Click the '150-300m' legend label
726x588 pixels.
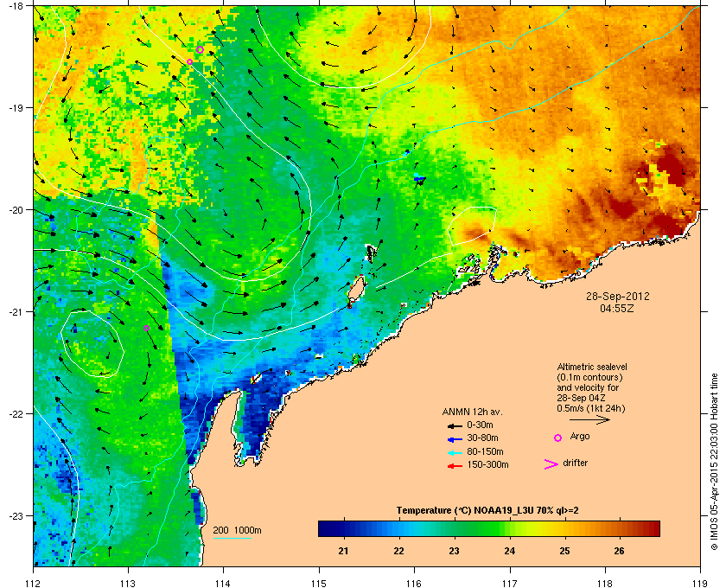point(487,464)
